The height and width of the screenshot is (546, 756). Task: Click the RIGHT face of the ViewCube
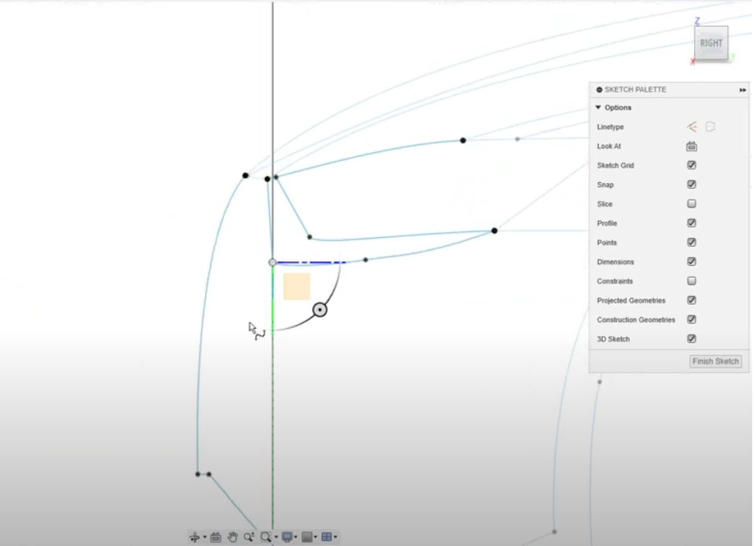coord(711,43)
